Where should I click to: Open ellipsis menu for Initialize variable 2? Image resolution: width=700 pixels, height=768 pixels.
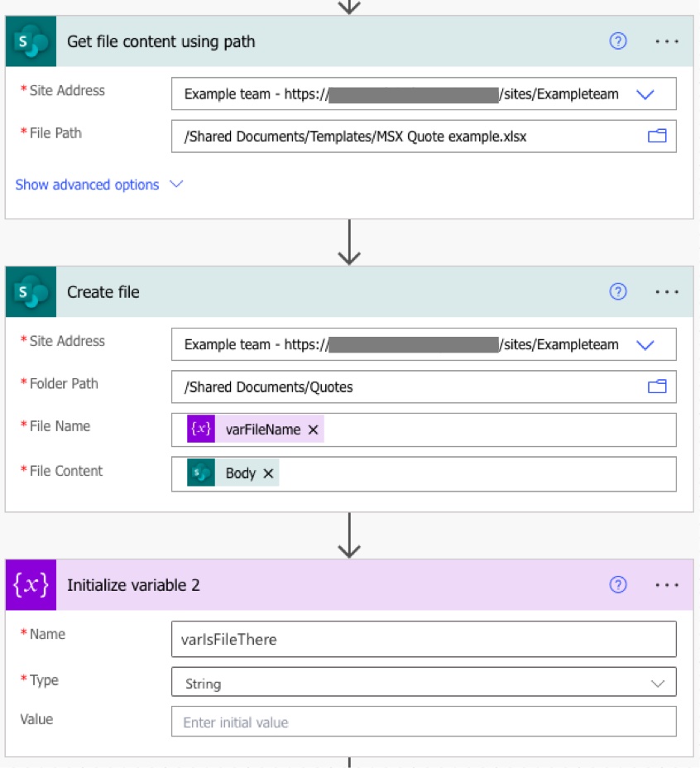[x=666, y=584]
